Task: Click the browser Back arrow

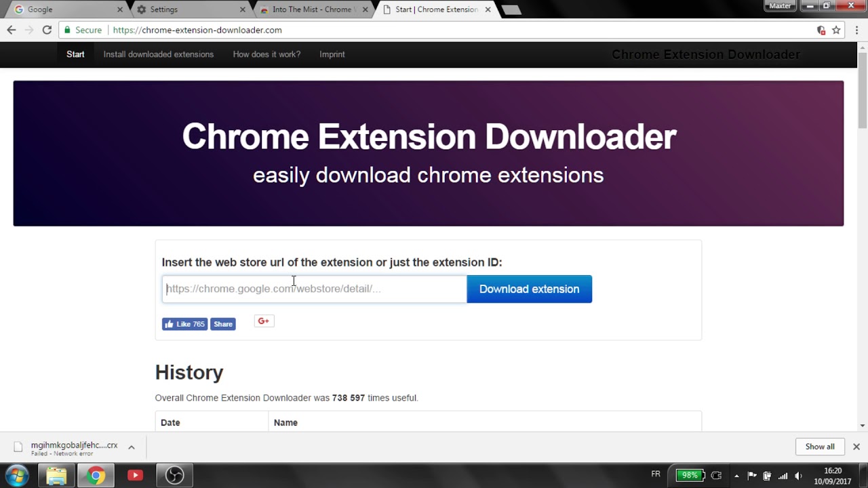Action: click(11, 30)
